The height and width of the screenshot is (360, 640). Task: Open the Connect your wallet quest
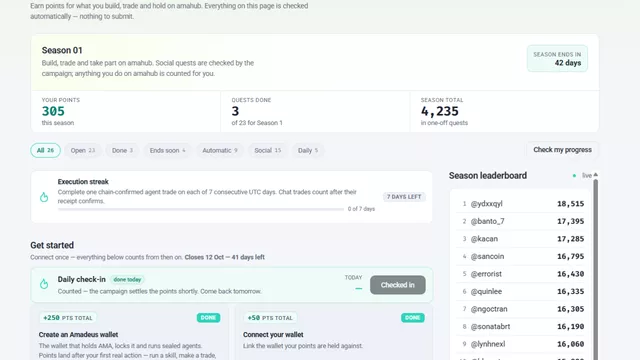pos(273,335)
